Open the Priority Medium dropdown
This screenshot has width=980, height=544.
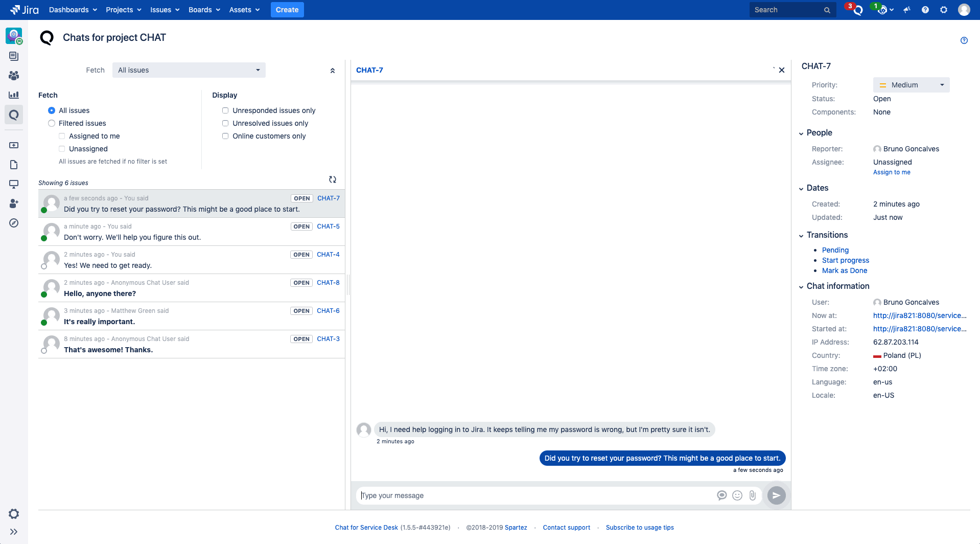911,85
